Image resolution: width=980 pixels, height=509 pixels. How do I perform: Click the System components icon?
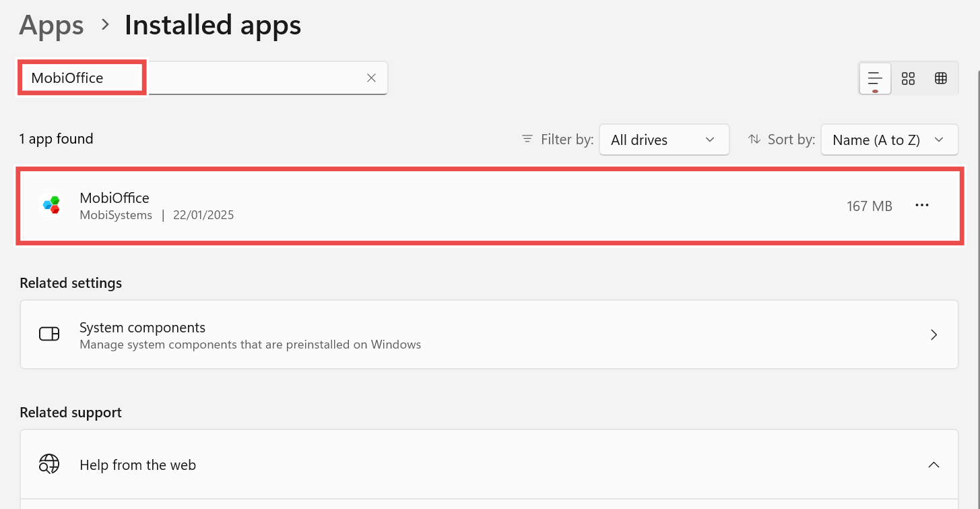49,334
